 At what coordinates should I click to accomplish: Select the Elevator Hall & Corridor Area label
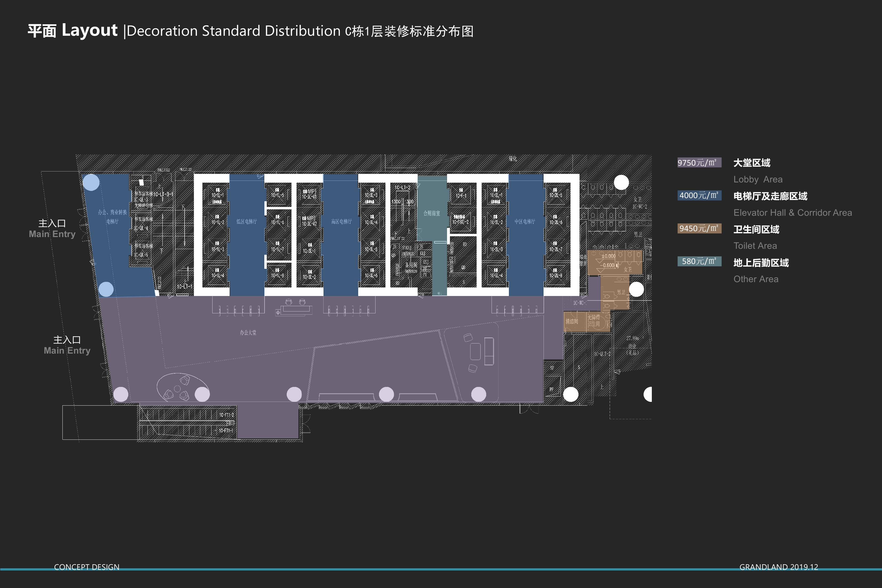[x=792, y=213]
